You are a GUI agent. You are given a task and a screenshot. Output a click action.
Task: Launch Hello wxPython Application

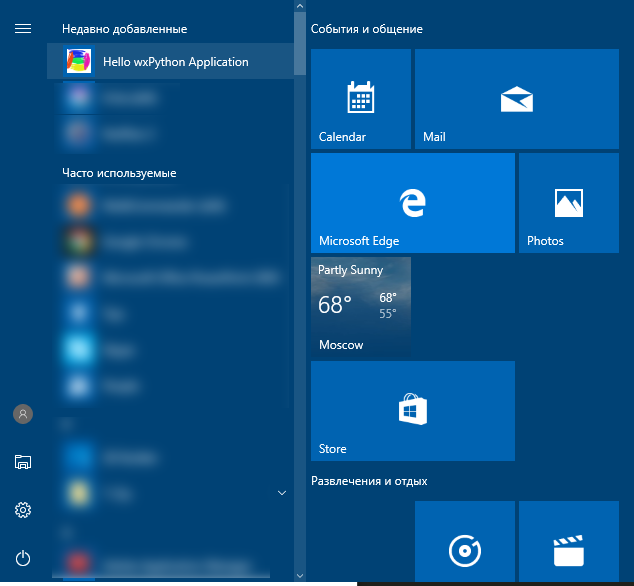pyautogui.click(x=170, y=61)
